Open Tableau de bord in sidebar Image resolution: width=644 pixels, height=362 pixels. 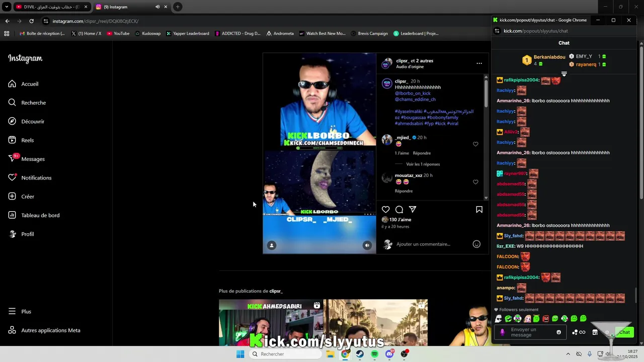point(34,215)
